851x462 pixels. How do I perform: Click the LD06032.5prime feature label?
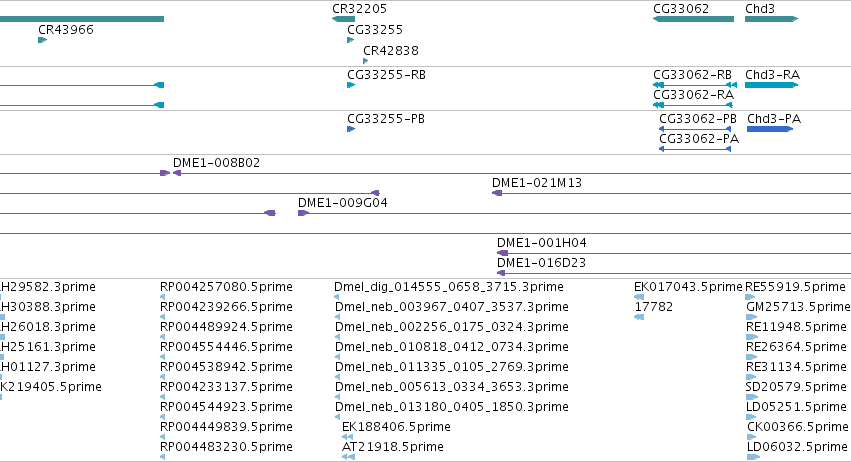(x=797, y=447)
